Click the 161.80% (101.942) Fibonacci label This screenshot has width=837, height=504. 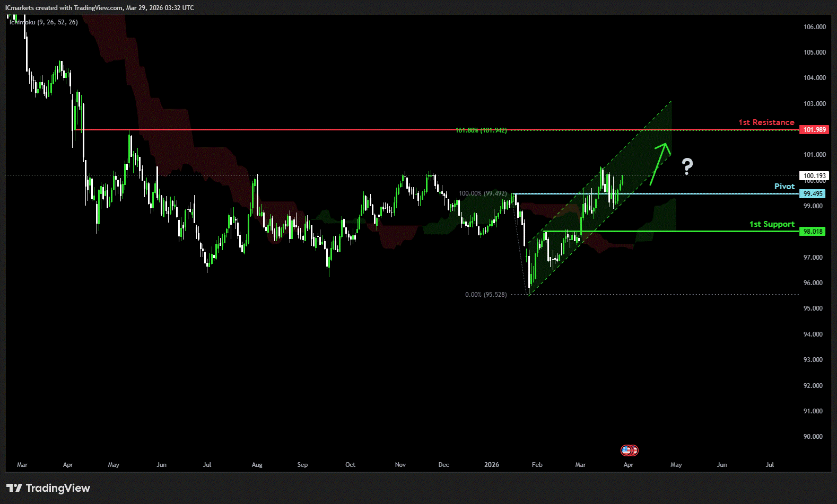pos(481,130)
